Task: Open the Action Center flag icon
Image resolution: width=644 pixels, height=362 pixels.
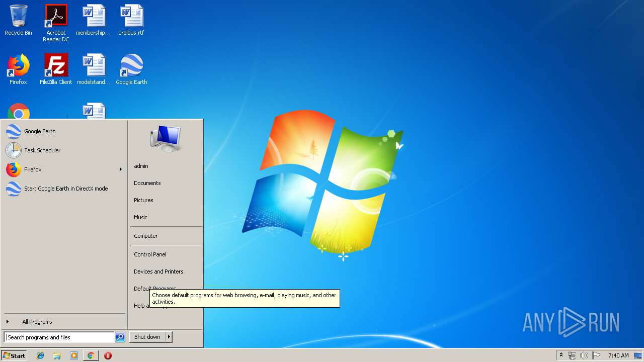Action: coord(596,355)
